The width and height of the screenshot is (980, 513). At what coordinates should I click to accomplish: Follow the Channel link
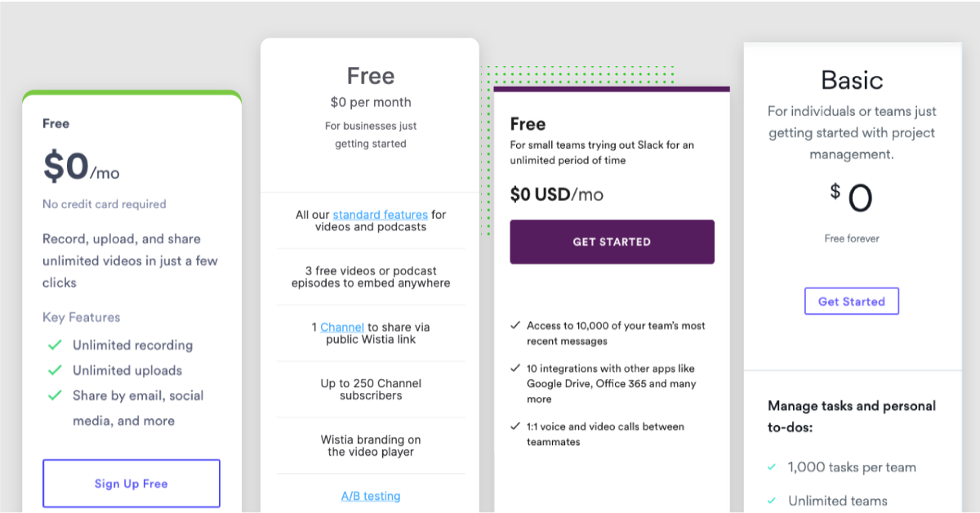coord(341,326)
